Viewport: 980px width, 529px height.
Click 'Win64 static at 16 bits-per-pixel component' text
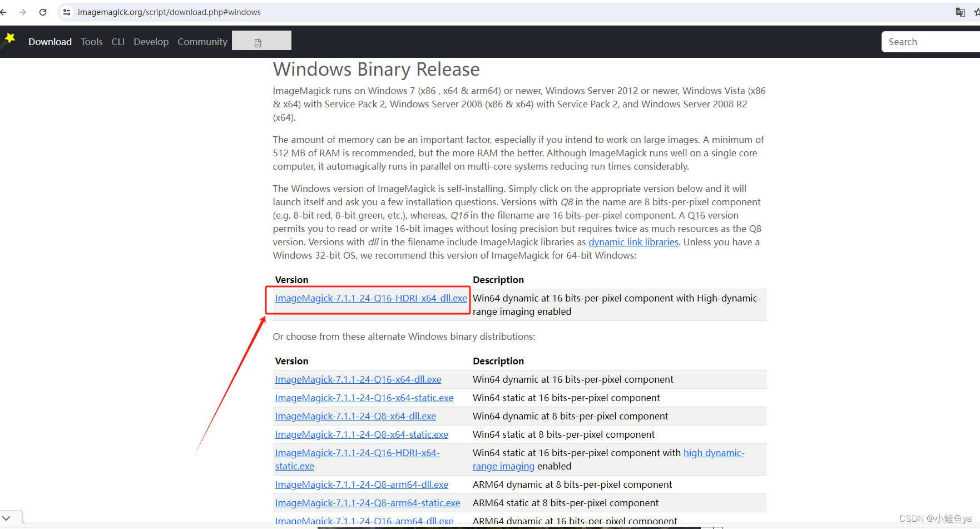pos(566,398)
